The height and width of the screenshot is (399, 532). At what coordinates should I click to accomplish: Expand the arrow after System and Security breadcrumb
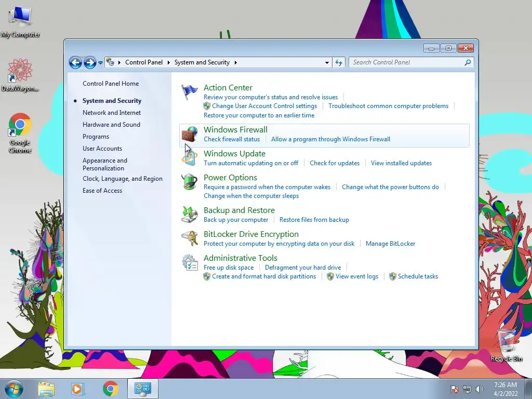[x=235, y=62]
